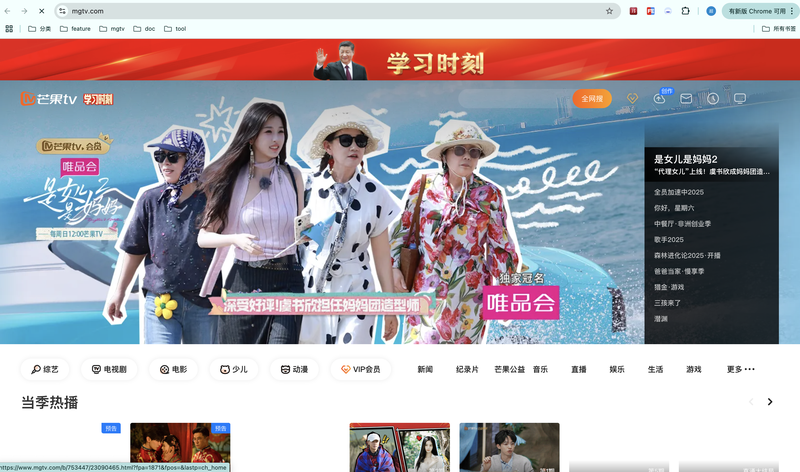Image resolution: width=800 pixels, height=472 pixels.
Task: Open the 直播 category
Action: pyautogui.click(x=579, y=369)
